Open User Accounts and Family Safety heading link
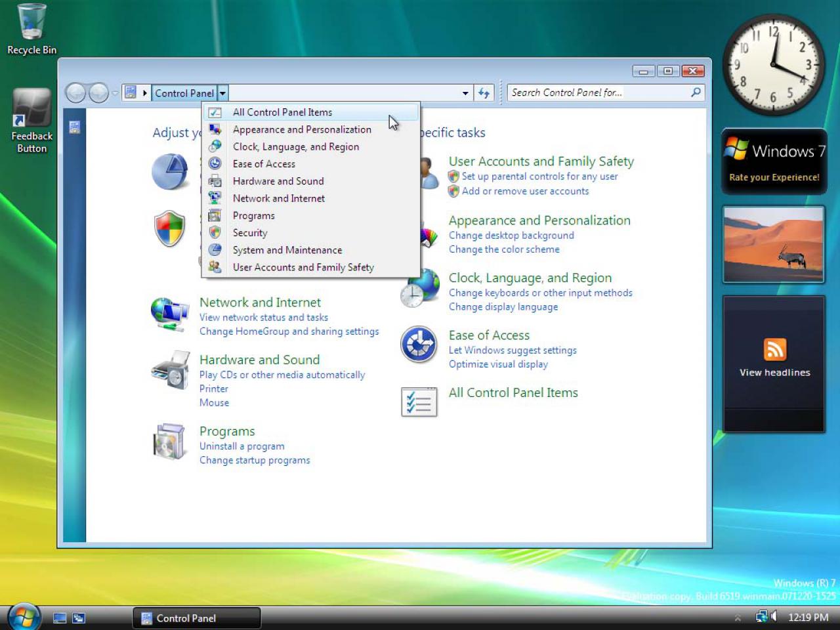This screenshot has height=630, width=840. click(x=541, y=161)
